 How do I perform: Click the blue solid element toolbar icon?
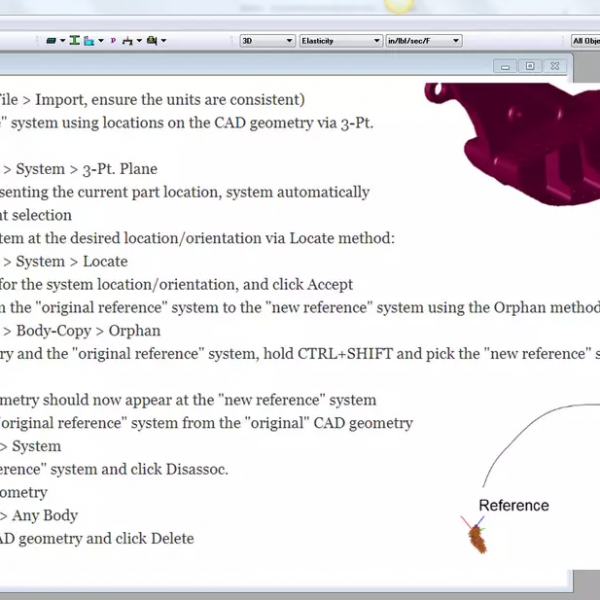click(89, 41)
